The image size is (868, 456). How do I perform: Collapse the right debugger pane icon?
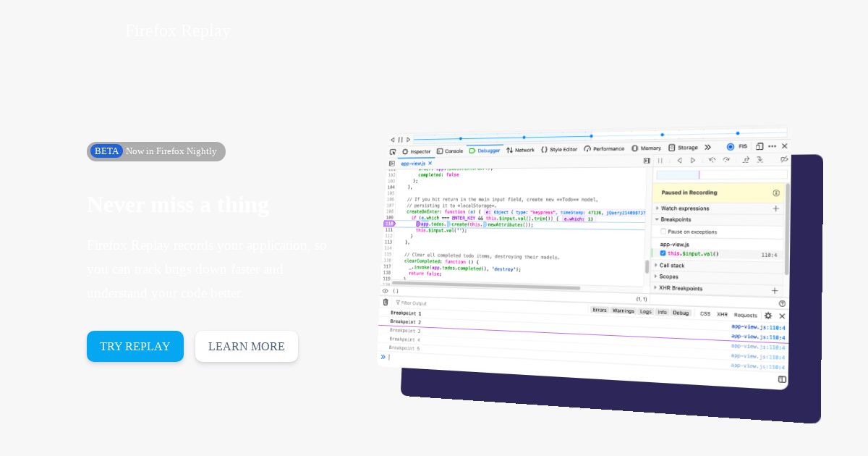647,161
